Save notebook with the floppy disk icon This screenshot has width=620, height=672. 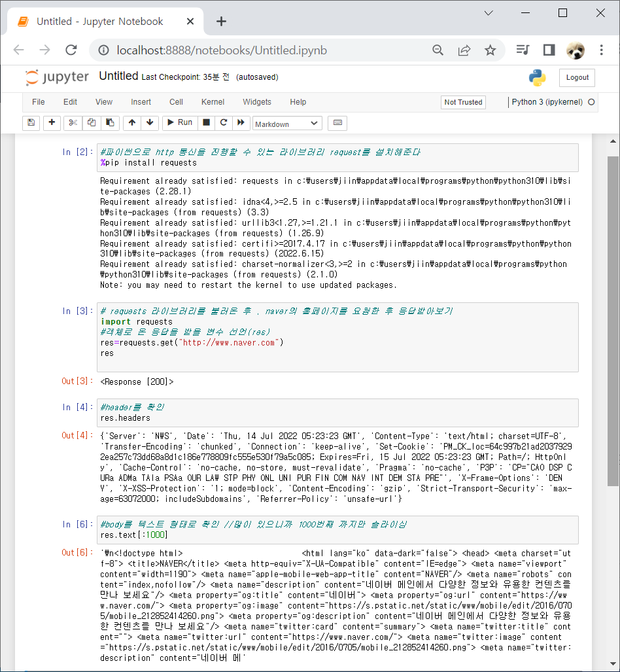[31, 123]
